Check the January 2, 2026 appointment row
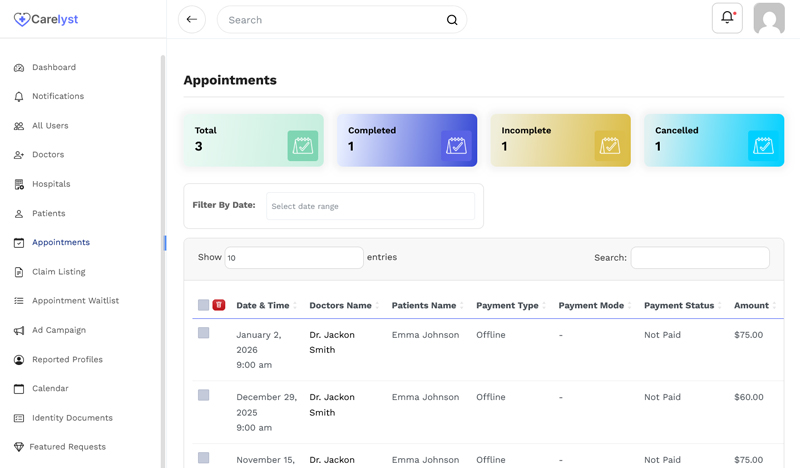Image resolution: width=800 pixels, height=468 pixels. (x=204, y=333)
